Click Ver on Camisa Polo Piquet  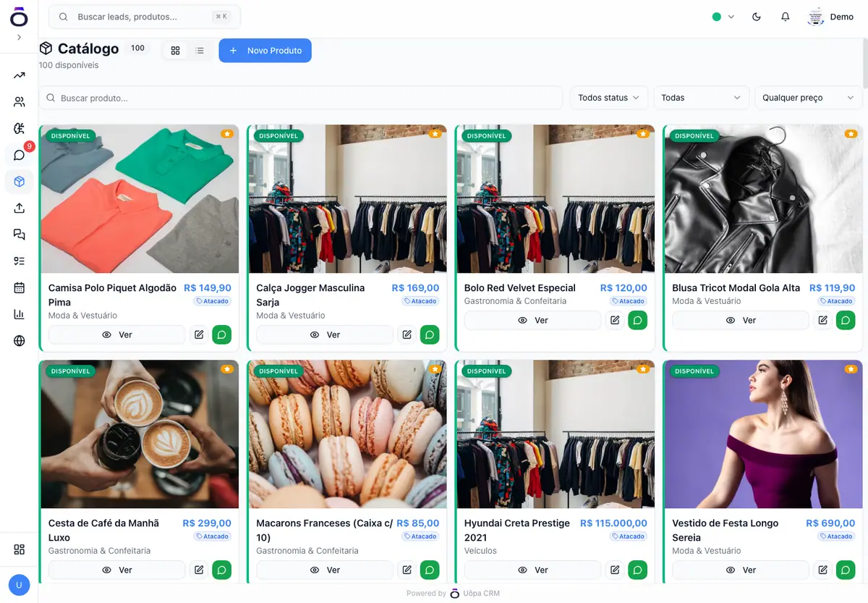point(117,334)
